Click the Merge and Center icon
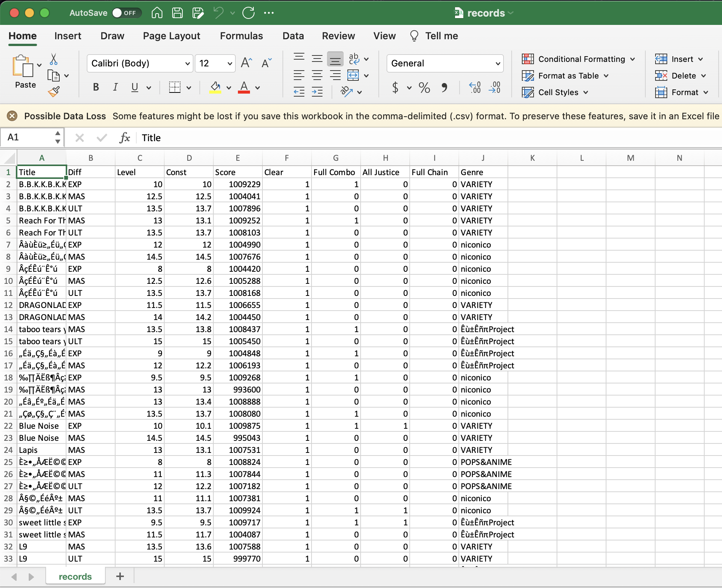Image resolution: width=722 pixels, height=588 pixels. (x=353, y=75)
